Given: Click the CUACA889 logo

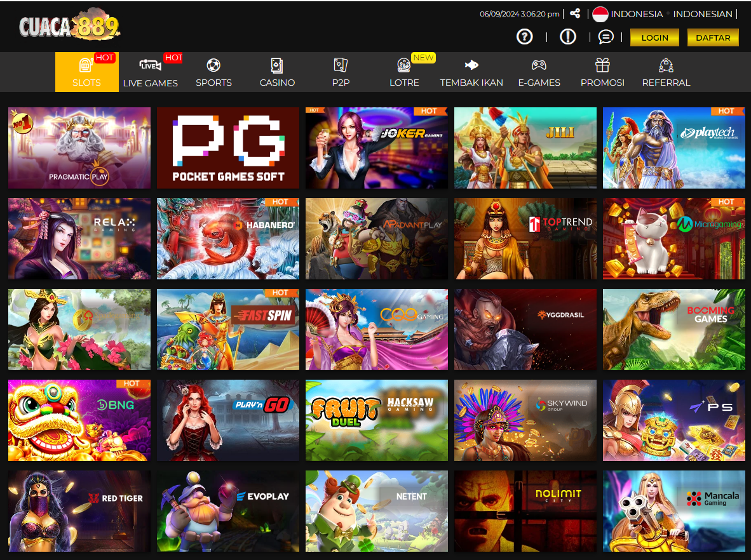Looking at the screenshot, I should pos(69,27).
